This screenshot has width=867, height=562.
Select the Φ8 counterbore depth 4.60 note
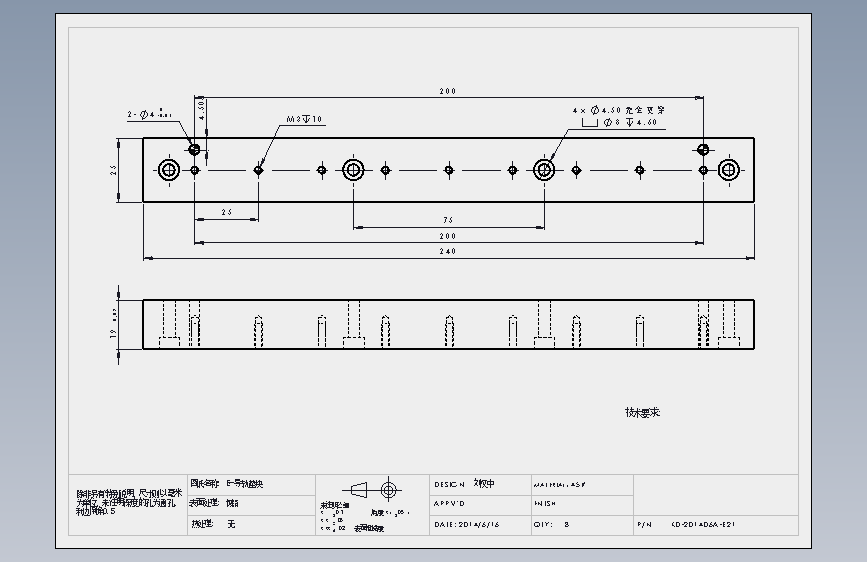click(619, 122)
